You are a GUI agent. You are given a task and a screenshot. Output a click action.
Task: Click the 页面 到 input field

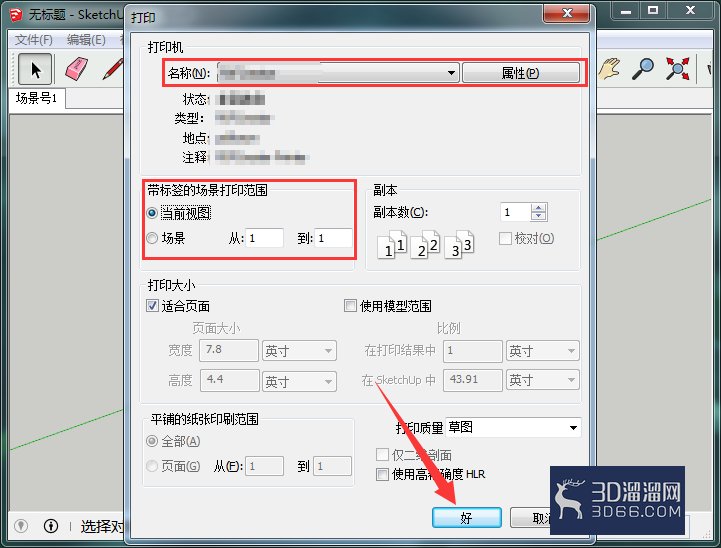[x=333, y=466]
